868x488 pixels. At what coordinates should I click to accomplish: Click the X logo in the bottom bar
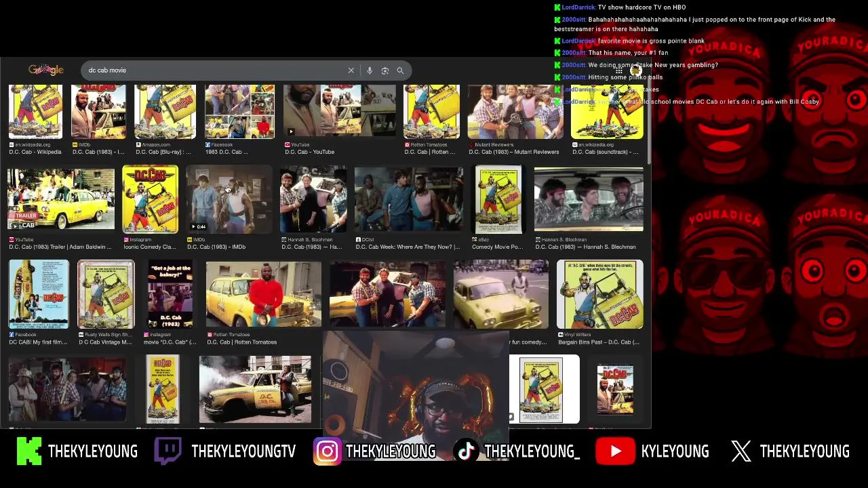[x=741, y=451]
